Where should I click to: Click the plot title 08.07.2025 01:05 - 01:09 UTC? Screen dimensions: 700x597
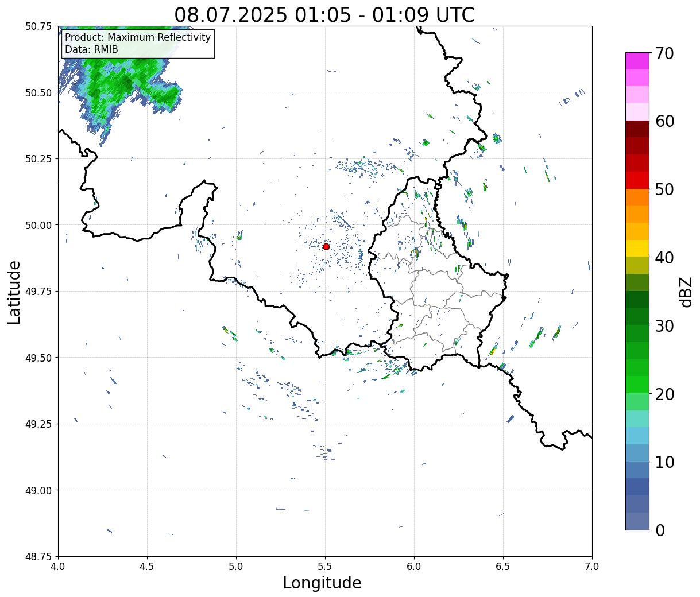pos(324,14)
